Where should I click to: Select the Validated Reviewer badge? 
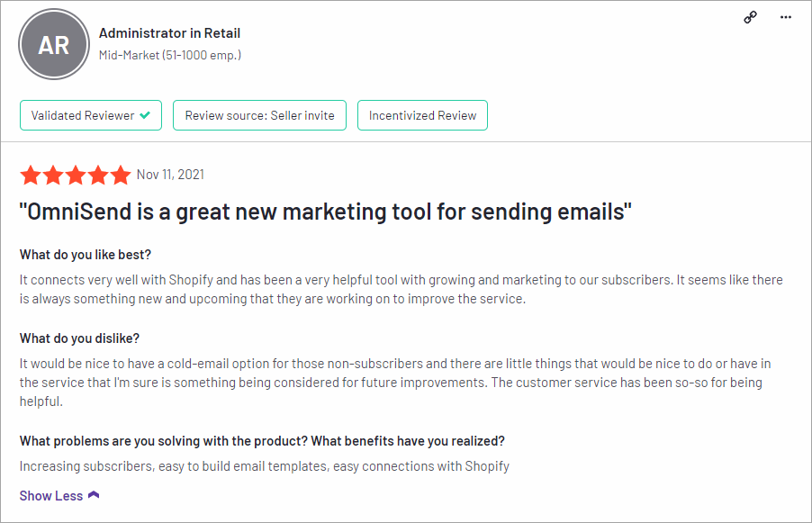91,115
